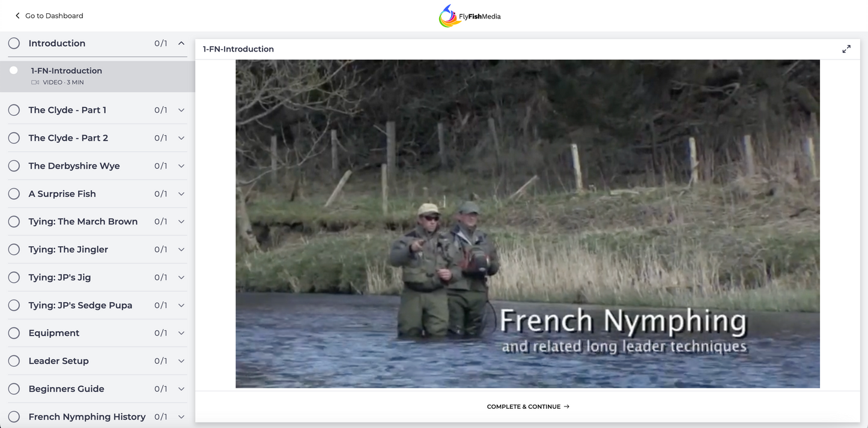Expand French Nymphing History chevron
The height and width of the screenshot is (428, 868).
coord(181,417)
